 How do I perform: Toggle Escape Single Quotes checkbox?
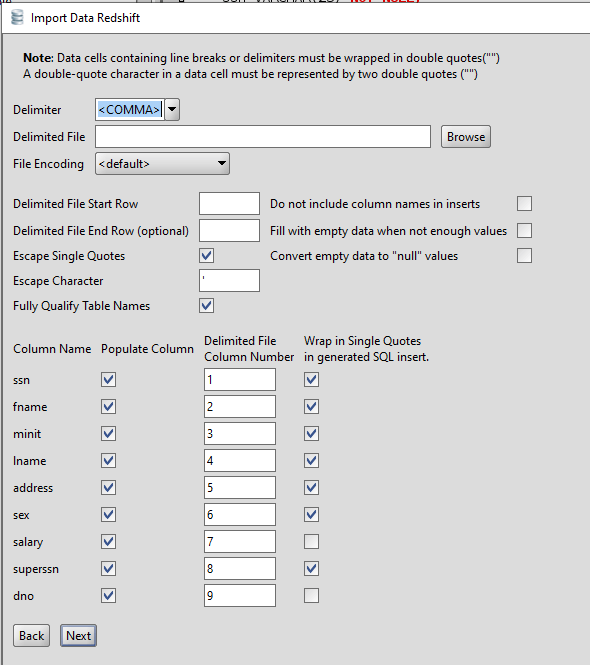207,256
